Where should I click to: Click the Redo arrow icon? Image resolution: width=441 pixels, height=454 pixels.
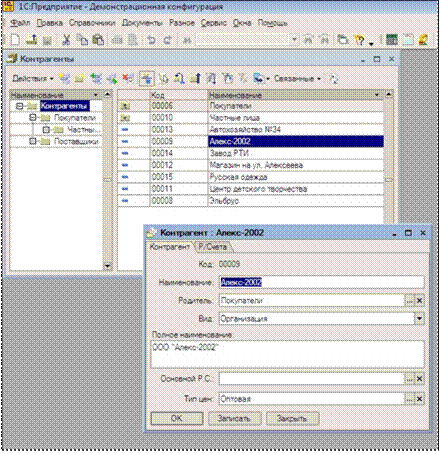coord(167,40)
